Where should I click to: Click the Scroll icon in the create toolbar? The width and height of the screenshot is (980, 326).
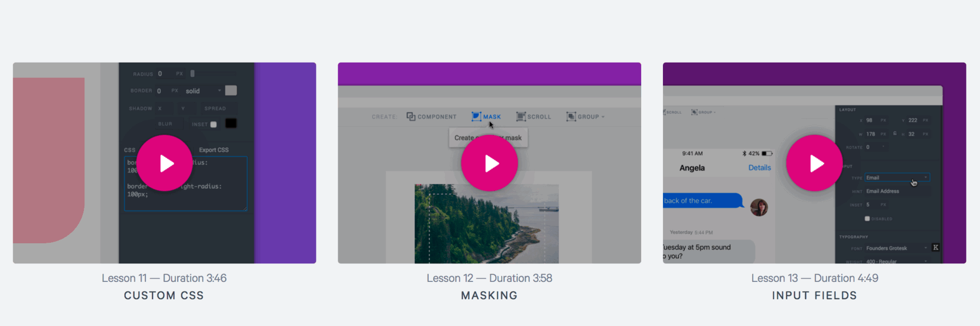[521, 116]
